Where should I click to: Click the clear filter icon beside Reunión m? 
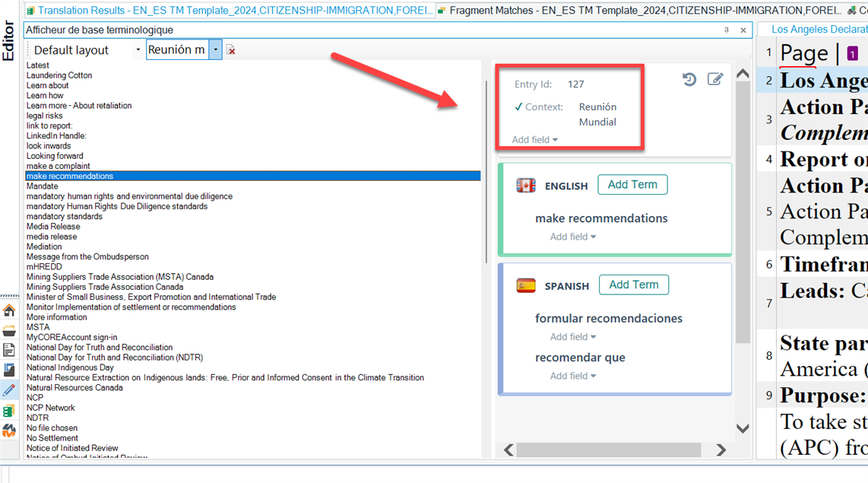point(231,50)
